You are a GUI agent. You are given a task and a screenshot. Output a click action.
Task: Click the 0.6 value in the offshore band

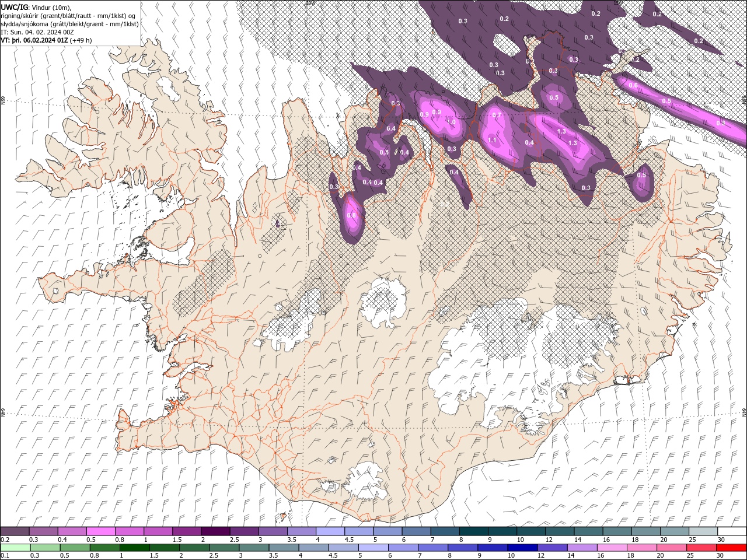click(633, 85)
